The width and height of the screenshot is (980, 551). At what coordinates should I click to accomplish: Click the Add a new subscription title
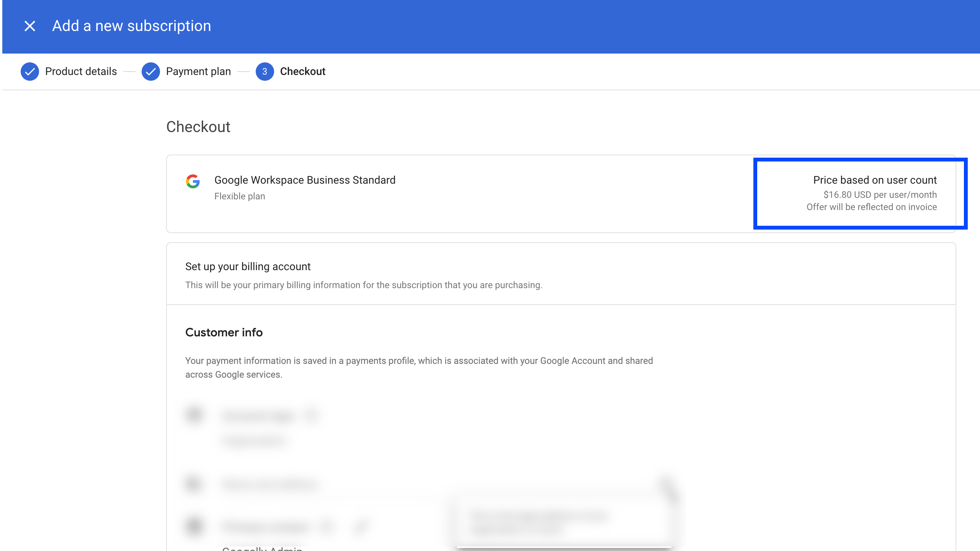click(x=131, y=26)
